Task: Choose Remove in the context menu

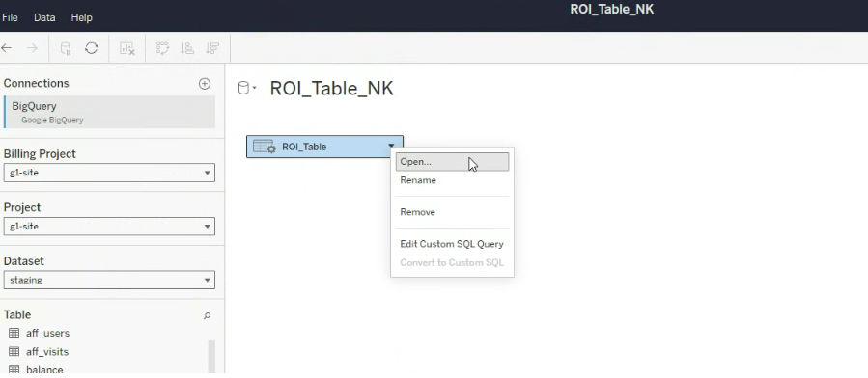Action: (x=452, y=212)
